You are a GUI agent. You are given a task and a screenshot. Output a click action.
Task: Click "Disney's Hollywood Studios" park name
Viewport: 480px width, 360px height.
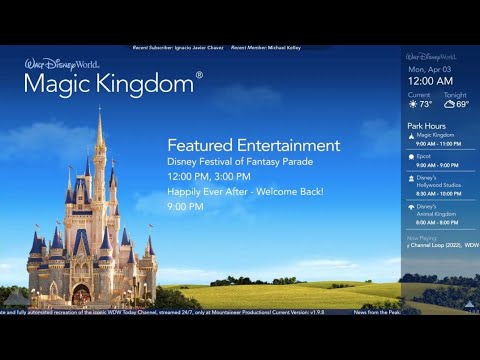439,181
